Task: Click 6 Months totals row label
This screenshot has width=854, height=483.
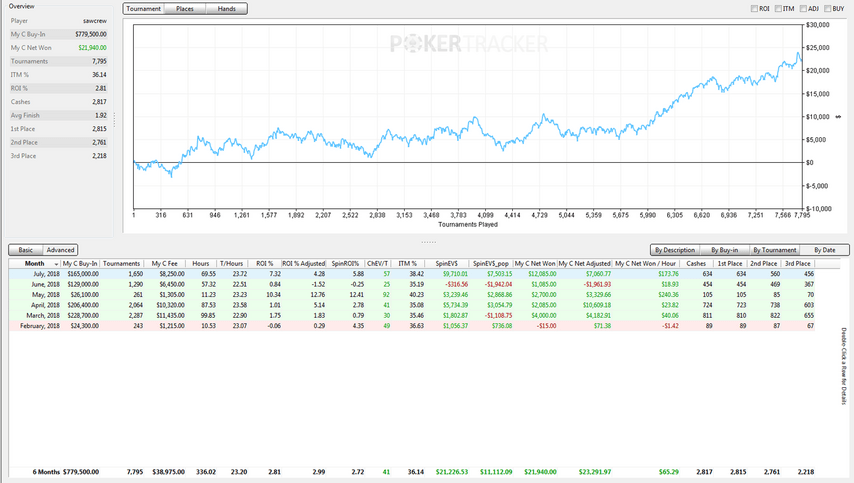Action: pyautogui.click(x=46, y=472)
